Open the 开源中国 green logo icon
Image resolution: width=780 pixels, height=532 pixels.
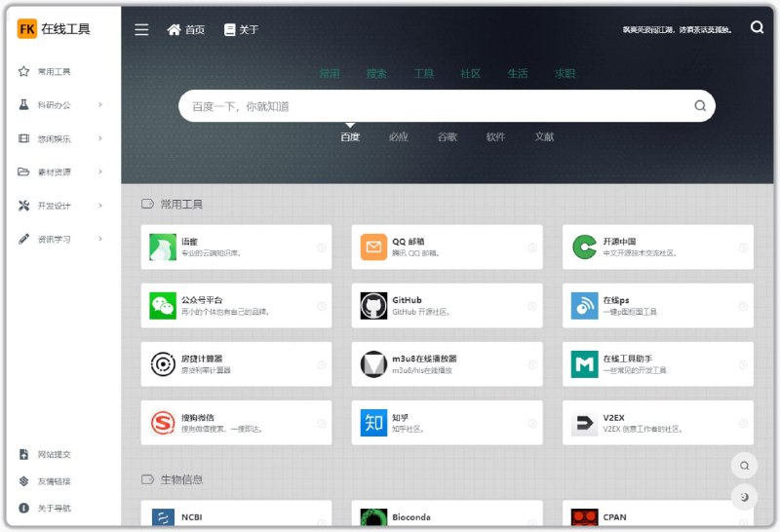coord(585,247)
